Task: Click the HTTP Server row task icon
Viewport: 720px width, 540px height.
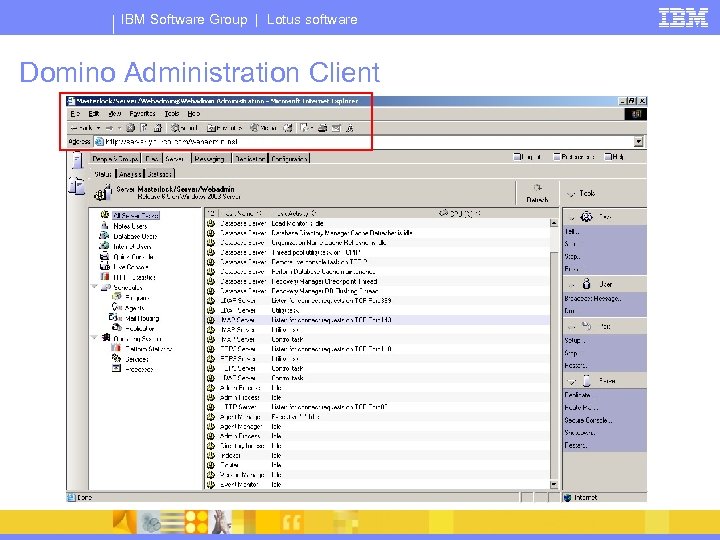Action: pos(211,407)
